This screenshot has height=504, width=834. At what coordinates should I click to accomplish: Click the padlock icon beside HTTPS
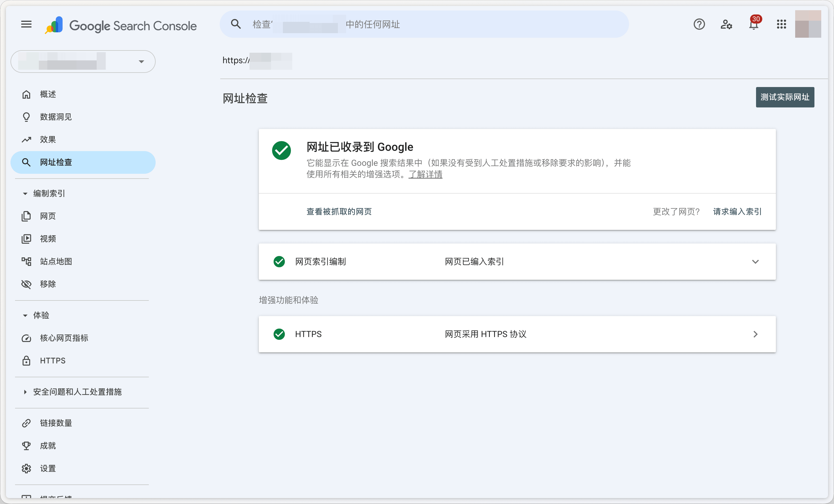pos(26,361)
